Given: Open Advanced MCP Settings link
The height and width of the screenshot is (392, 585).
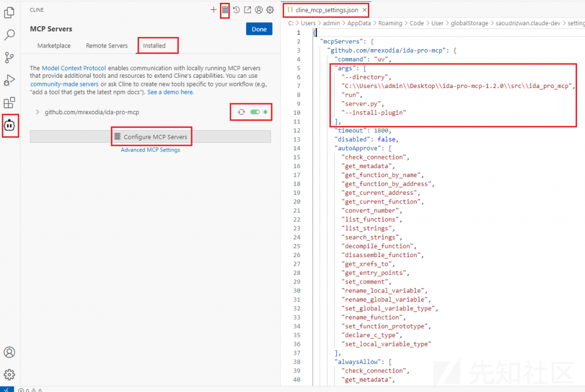Looking at the screenshot, I should [150, 150].
